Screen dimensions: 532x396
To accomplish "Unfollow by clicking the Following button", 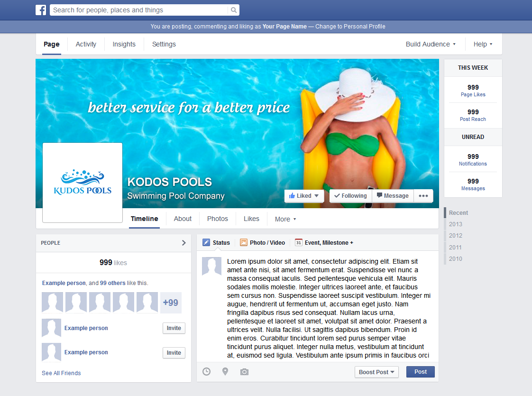I will pyautogui.click(x=350, y=195).
